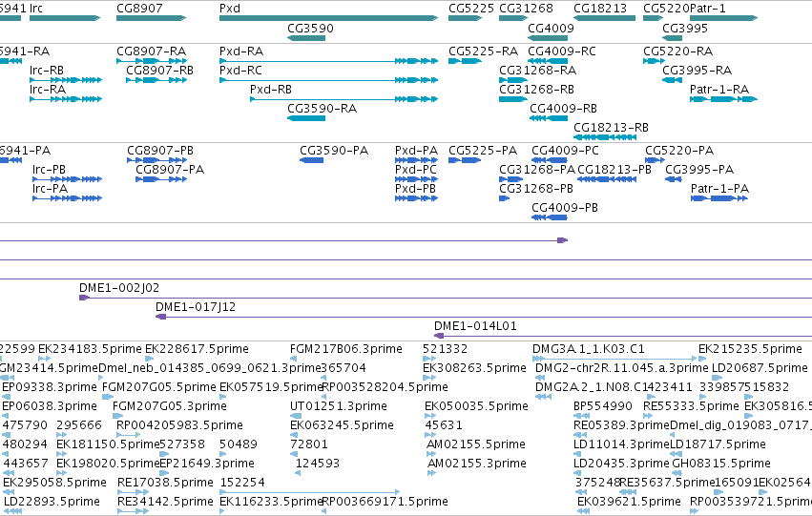Click the Pxd-PB protein glyph
This screenshot has height=516, width=812.
coord(416,198)
